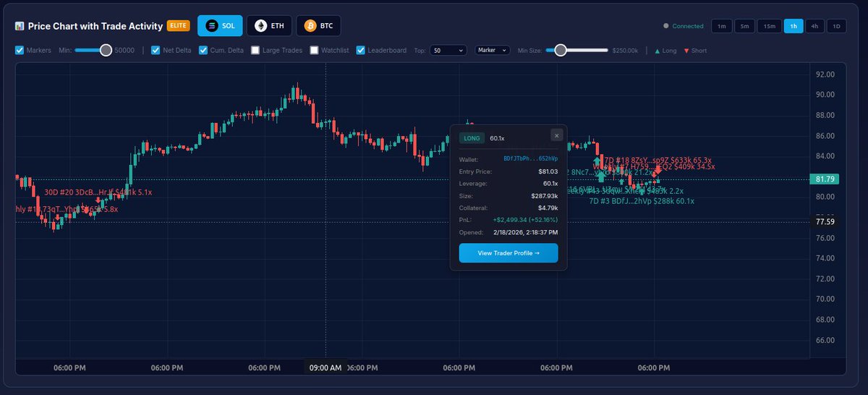Disable the Net Delta checkbox
Screen dimensions: 868x395
click(x=156, y=51)
